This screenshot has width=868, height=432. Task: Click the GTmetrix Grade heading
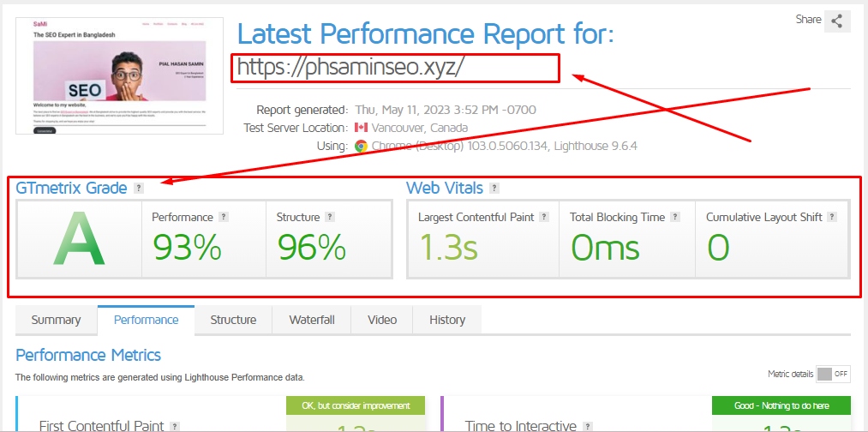(71, 189)
